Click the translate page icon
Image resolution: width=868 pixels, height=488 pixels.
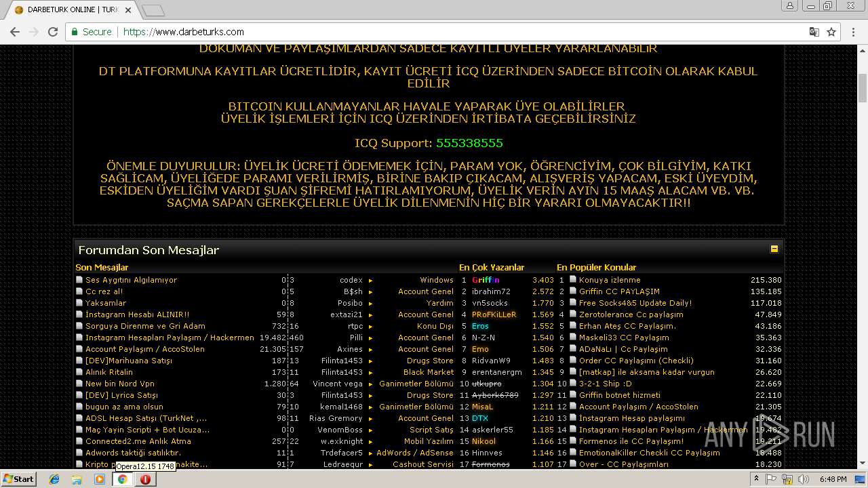pos(814,32)
